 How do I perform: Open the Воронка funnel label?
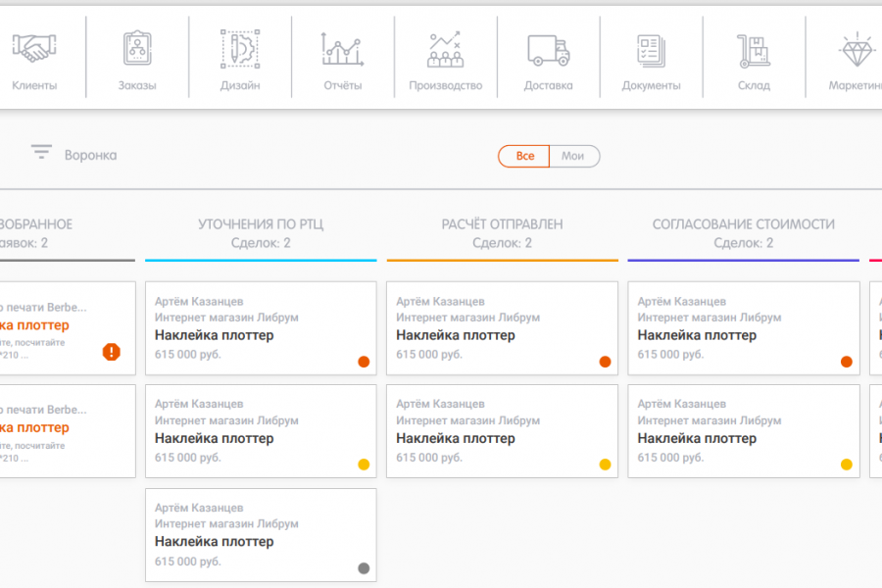pos(90,155)
